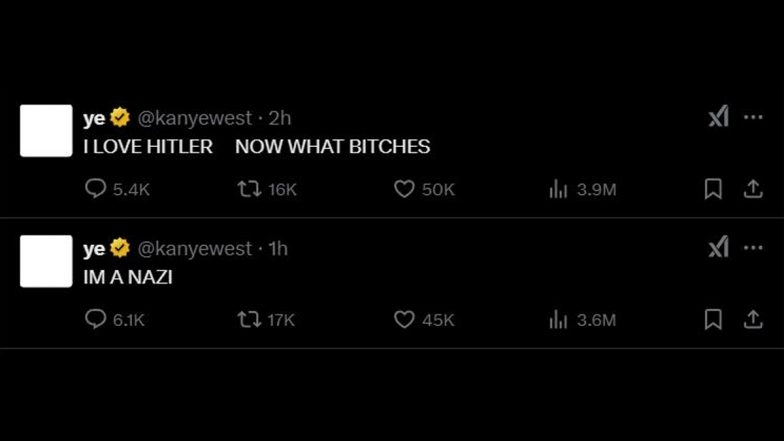The image size is (784, 441).
Task: Open Grok icon on the 1h tweet
Action: [718, 248]
